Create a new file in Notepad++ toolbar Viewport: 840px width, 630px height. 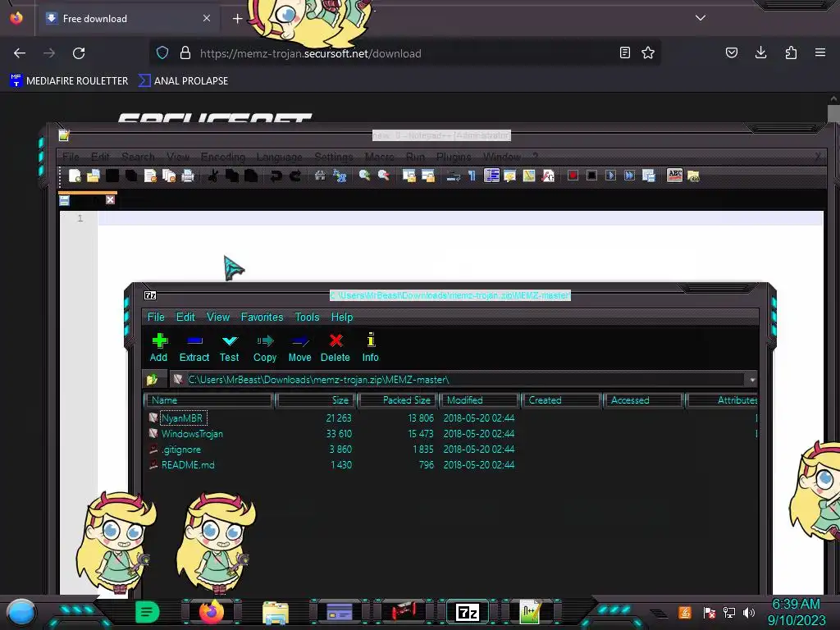click(x=75, y=176)
